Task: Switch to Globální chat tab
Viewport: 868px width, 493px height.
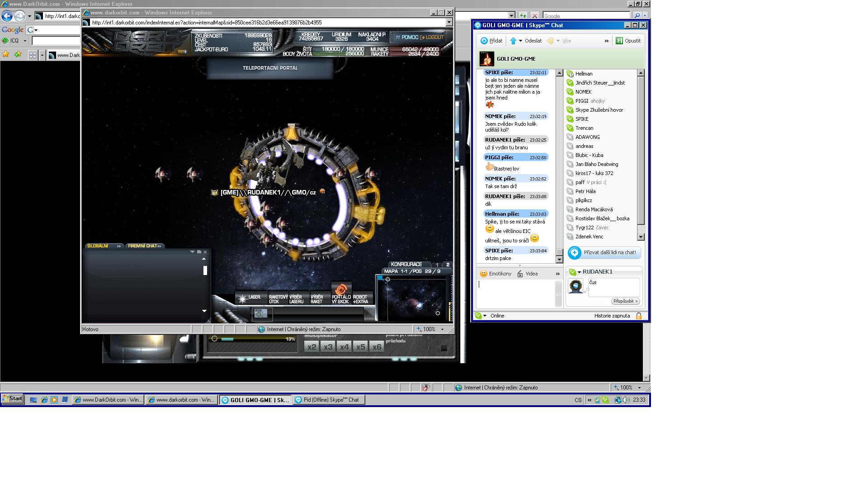Action: [99, 246]
